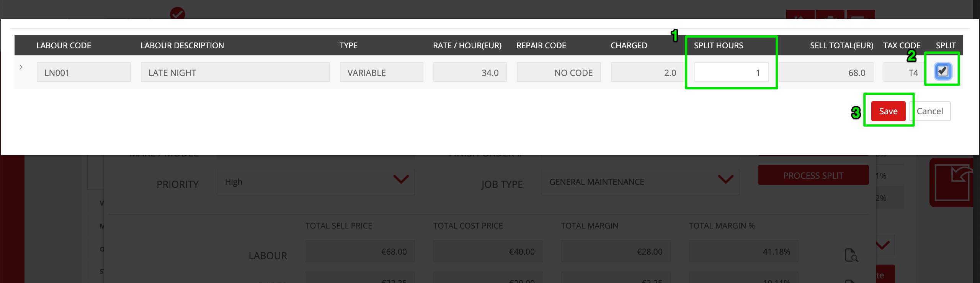Click the TYPE column header

(348, 46)
